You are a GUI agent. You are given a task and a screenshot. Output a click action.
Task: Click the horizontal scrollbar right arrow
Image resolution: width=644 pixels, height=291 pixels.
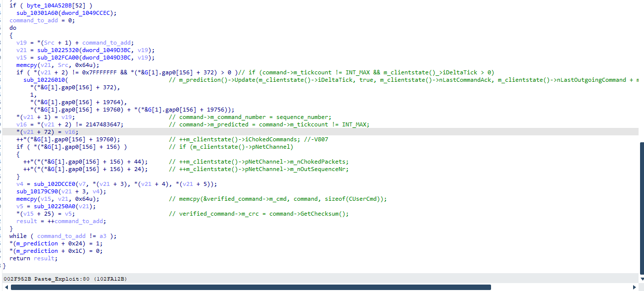(635, 287)
